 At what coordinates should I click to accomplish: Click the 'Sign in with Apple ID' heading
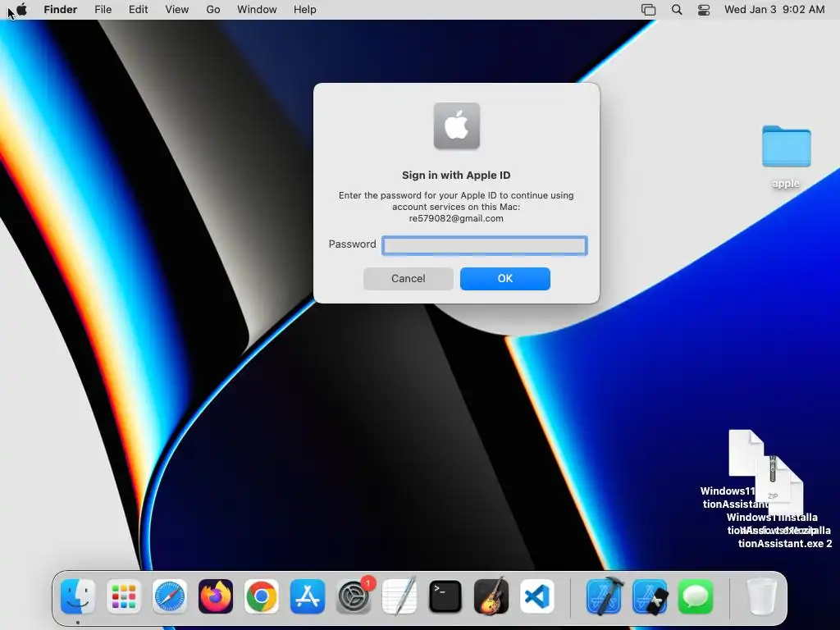click(456, 176)
